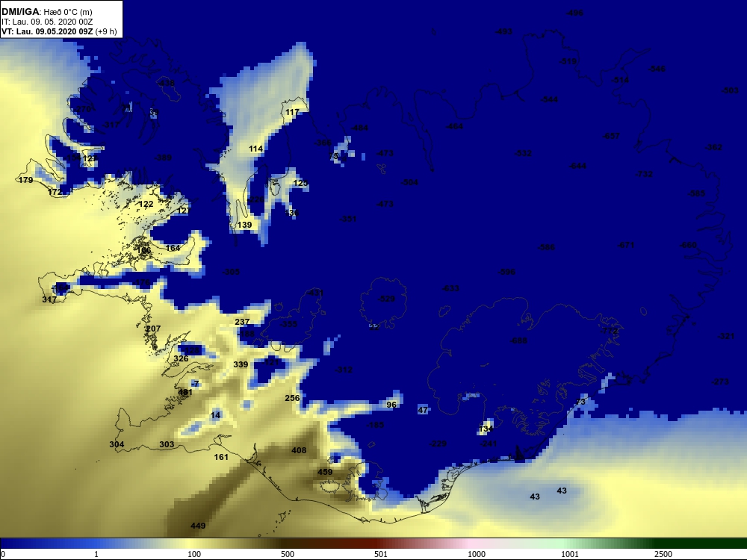Click the negative value "-585"

click(696, 193)
